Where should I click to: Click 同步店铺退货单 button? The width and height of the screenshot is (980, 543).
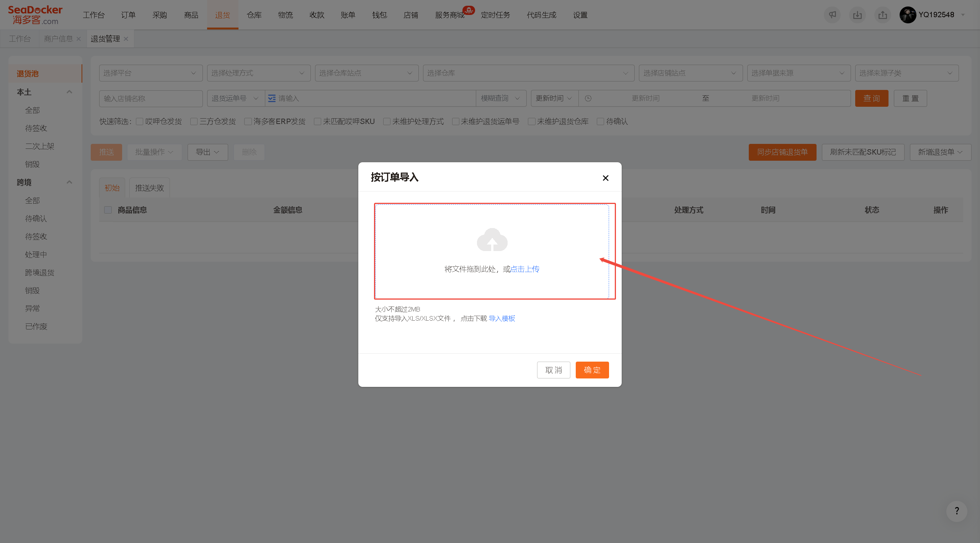tap(782, 152)
